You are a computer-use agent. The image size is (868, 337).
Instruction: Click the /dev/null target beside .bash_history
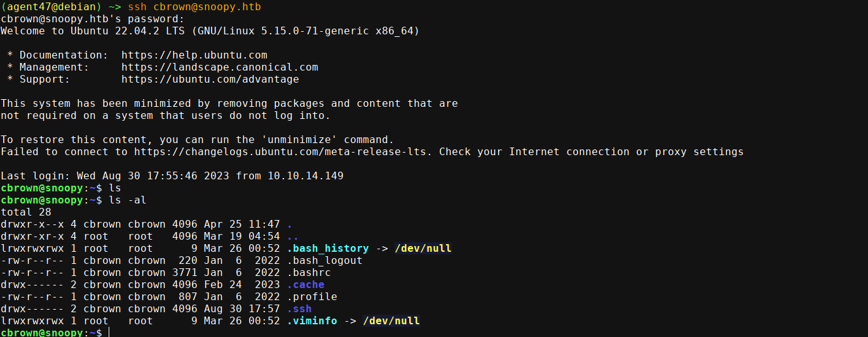click(x=423, y=249)
